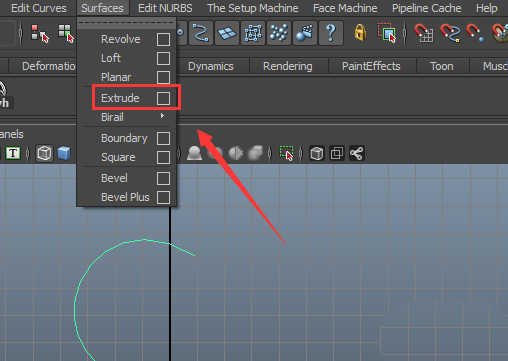Open Bevel Plus options box
The width and height of the screenshot is (508, 361).
pos(163,197)
